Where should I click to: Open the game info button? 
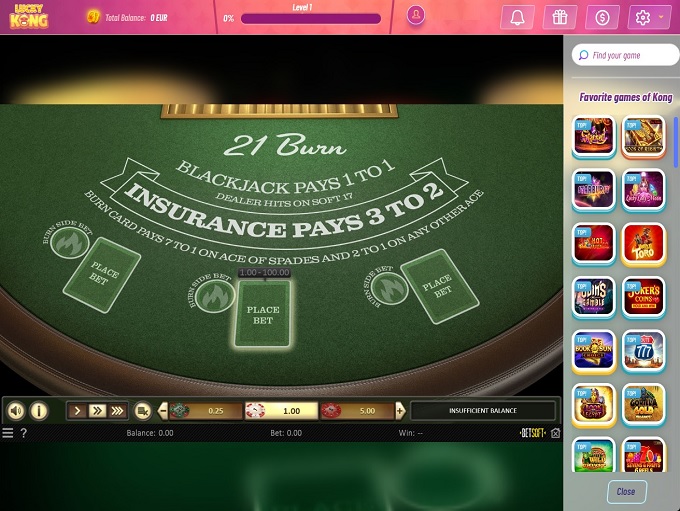[x=39, y=410]
